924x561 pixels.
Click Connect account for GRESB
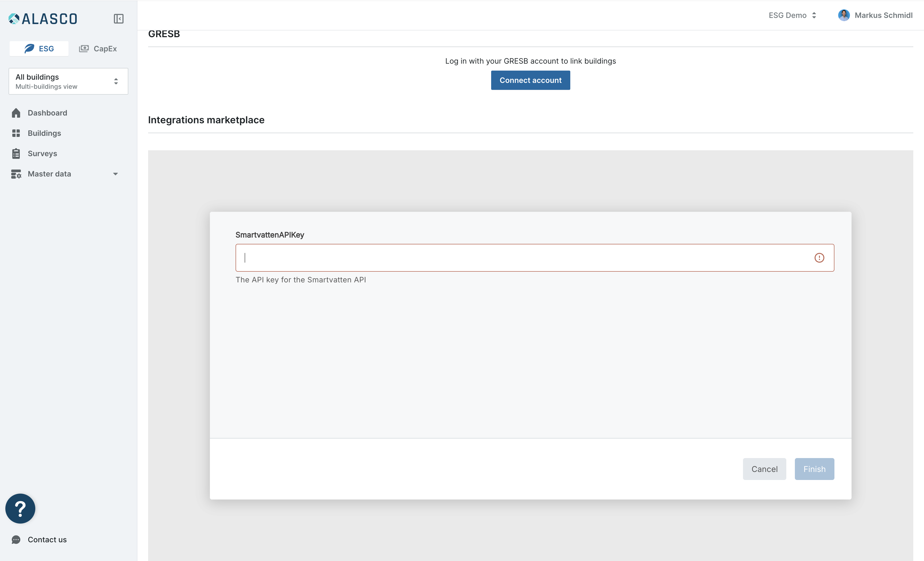[x=530, y=80]
